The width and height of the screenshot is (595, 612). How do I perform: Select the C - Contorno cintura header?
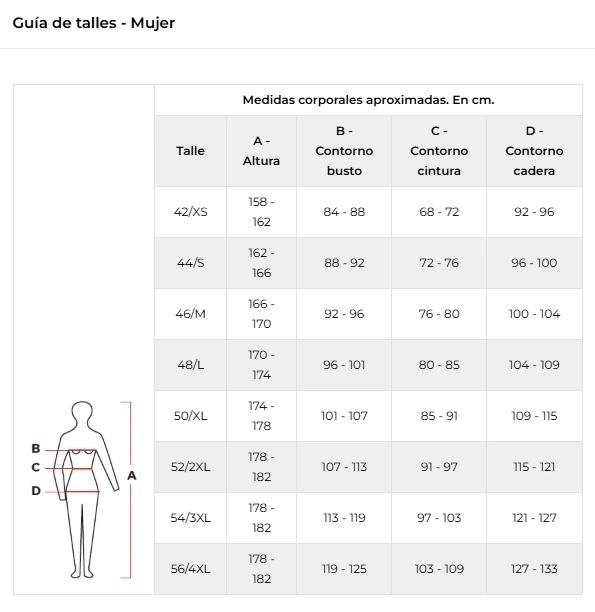[439, 151]
